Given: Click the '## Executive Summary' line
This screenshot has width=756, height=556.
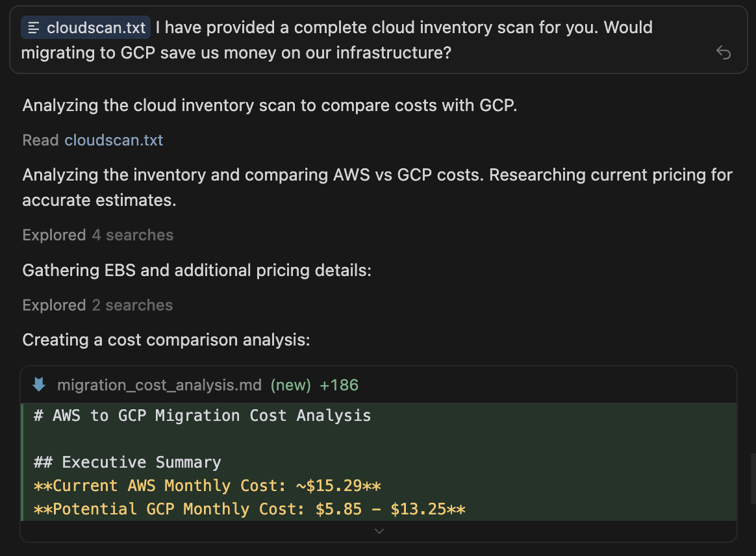Looking at the screenshot, I should coord(127,462).
